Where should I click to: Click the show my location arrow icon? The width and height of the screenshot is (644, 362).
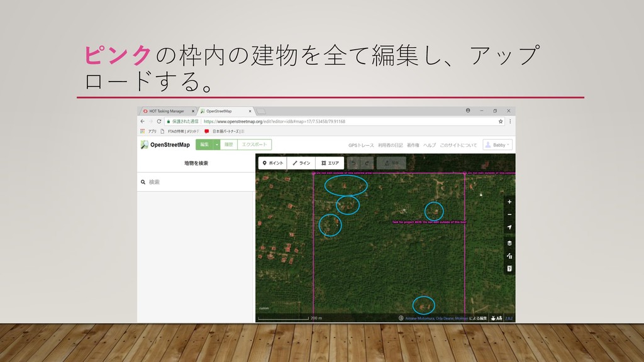(x=509, y=228)
